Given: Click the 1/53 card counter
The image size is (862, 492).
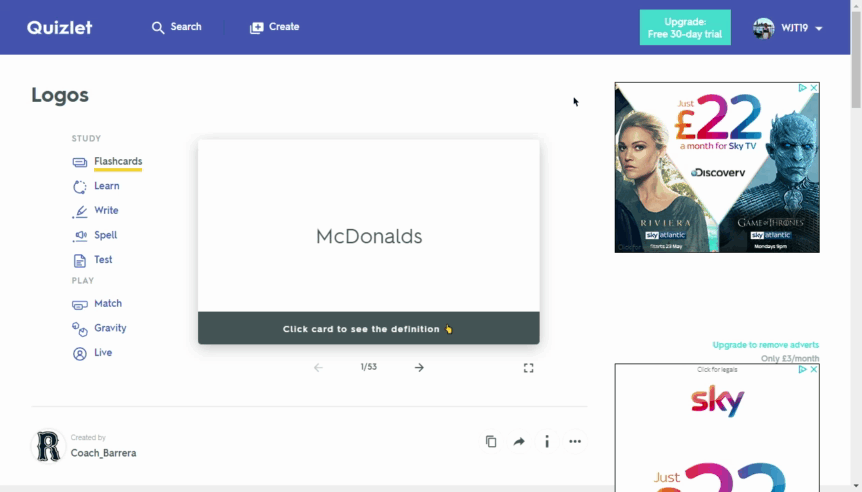Looking at the screenshot, I should coord(369,367).
